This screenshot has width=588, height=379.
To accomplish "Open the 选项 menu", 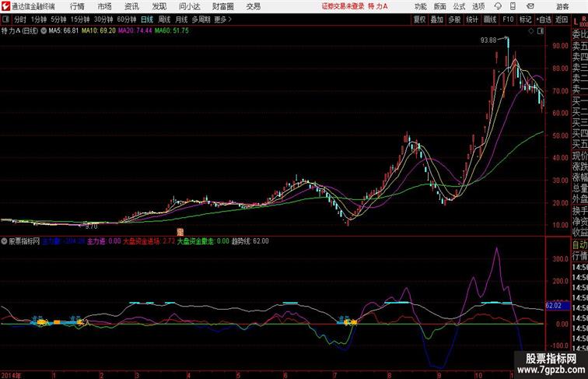I will (478, 6).
